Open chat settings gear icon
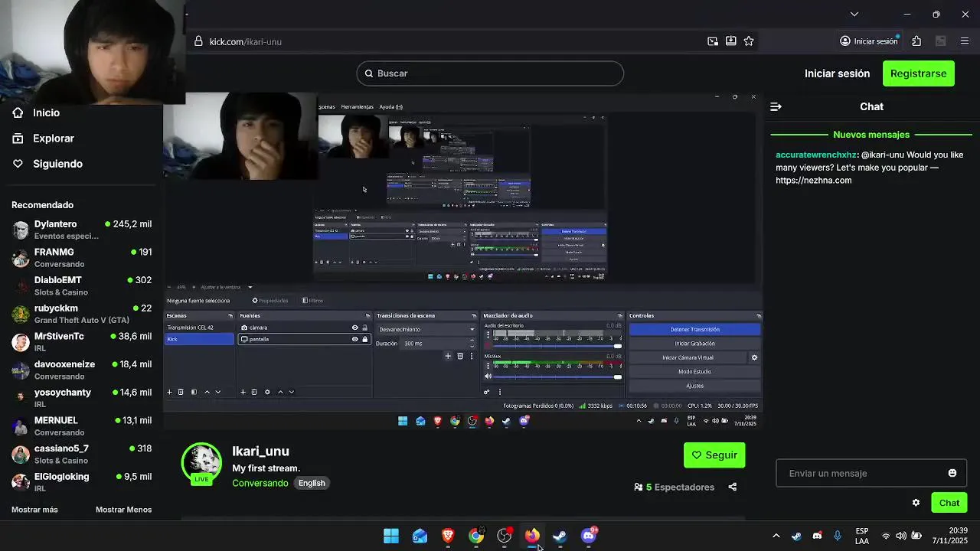 click(916, 503)
